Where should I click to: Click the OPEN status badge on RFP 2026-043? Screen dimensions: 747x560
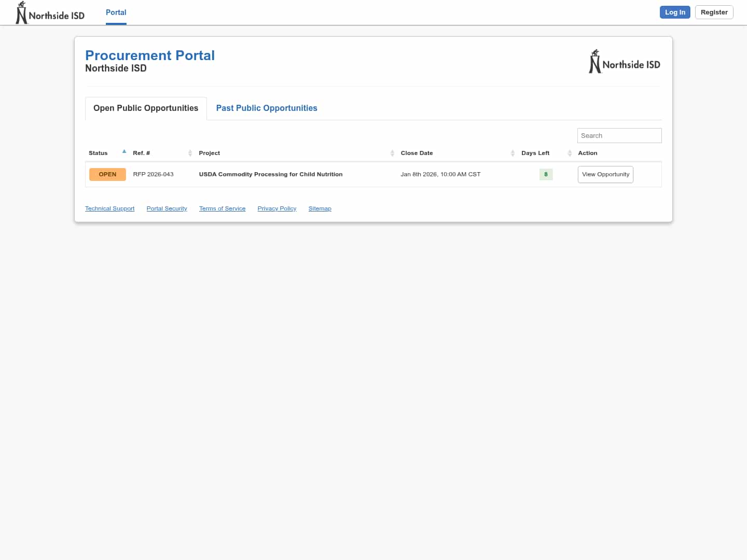tap(107, 174)
